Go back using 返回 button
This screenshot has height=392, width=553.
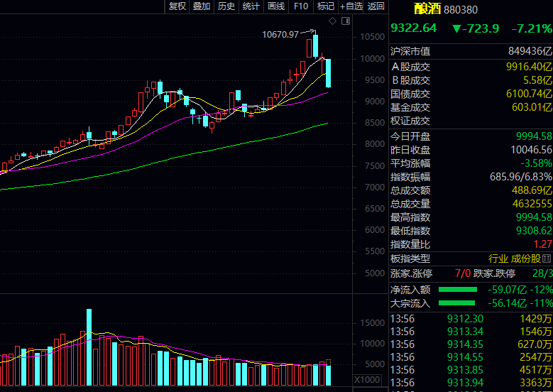[x=376, y=6]
